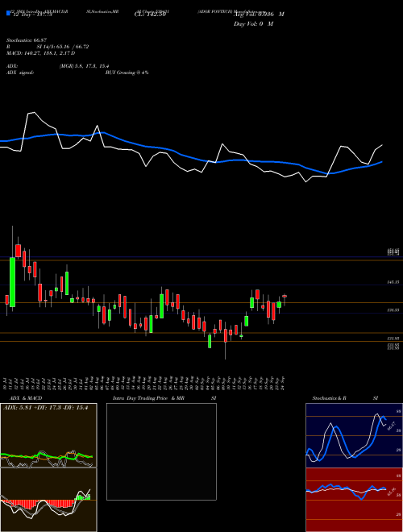Click the 145.15 price level label
This screenshot has width=403, height=532.
[x=393, y=282]
